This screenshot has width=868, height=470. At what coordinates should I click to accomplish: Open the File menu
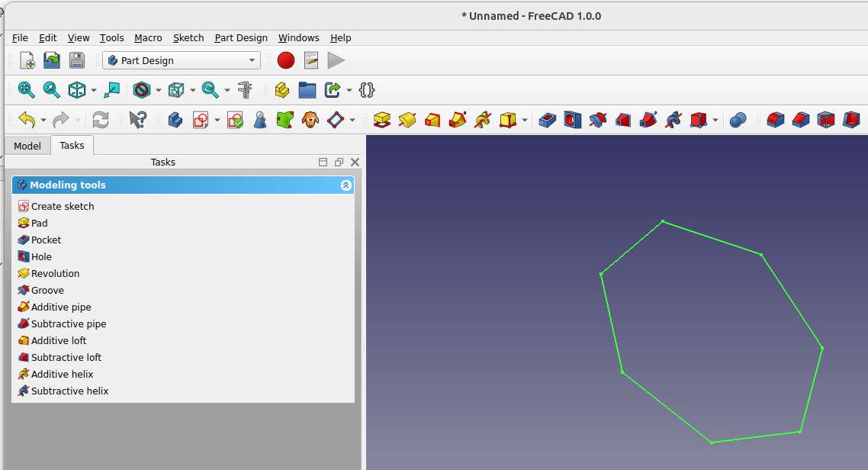point(20,37)
